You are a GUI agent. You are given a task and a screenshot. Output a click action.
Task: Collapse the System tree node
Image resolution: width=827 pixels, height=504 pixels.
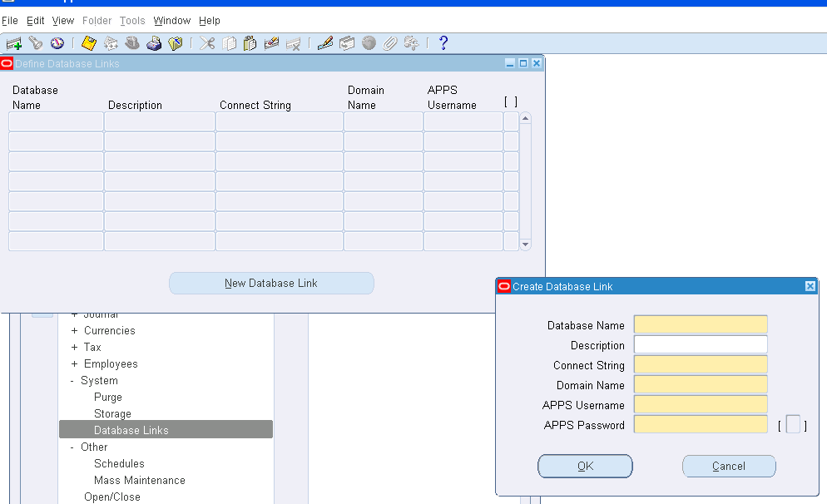pos(72,381)
